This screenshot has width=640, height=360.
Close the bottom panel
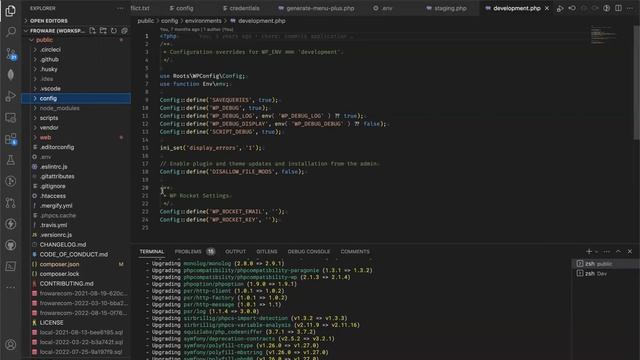click(x=630, y=251)
